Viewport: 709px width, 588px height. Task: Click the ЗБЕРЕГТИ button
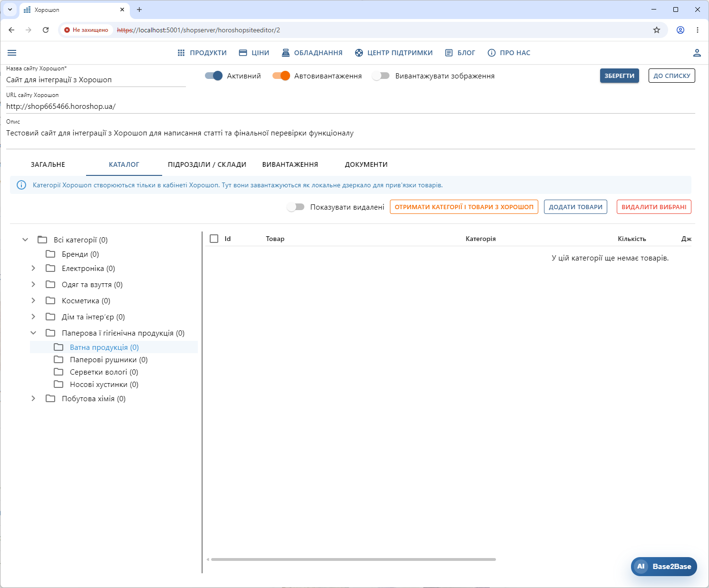tap(620, 76)
